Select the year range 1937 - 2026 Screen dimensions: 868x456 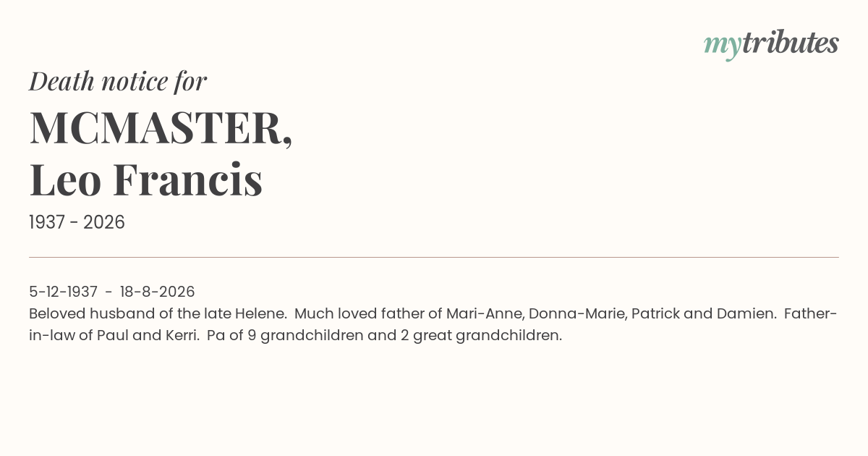pos(77,222)
